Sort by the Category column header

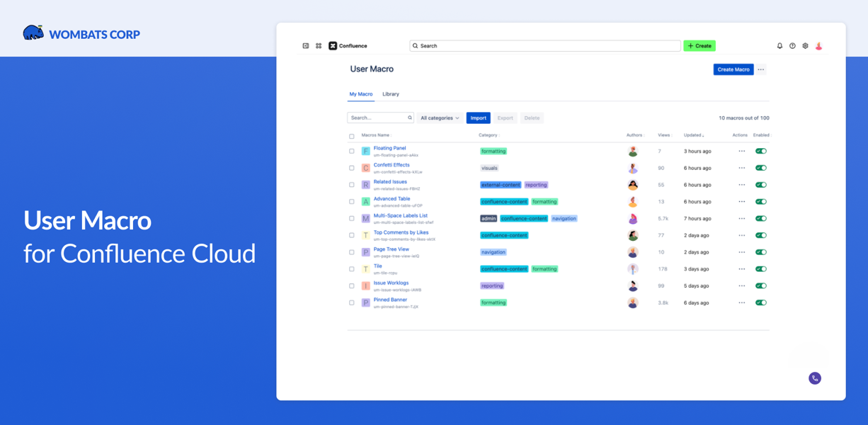pyautogui.click(x=489, y=135)
